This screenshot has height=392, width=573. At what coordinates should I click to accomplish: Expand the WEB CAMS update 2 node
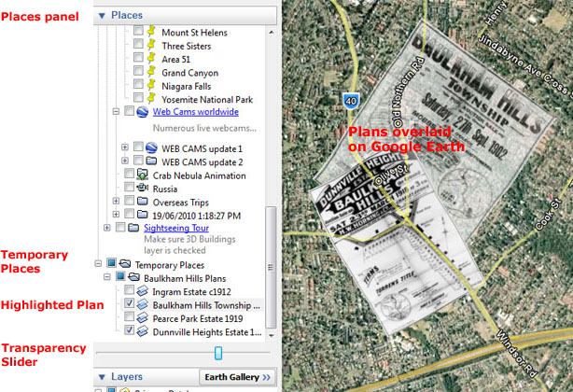(125, 161)
